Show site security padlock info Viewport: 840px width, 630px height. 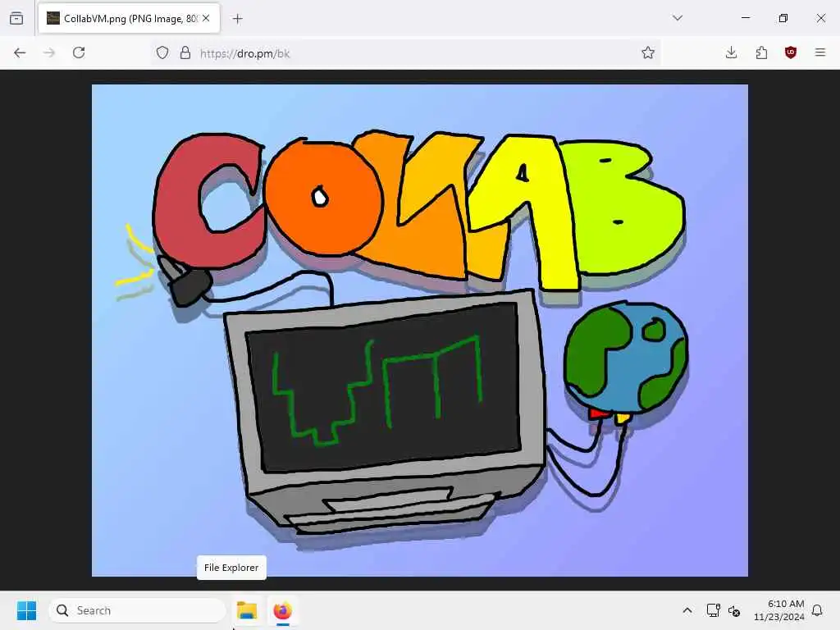[x=185, y=52]
